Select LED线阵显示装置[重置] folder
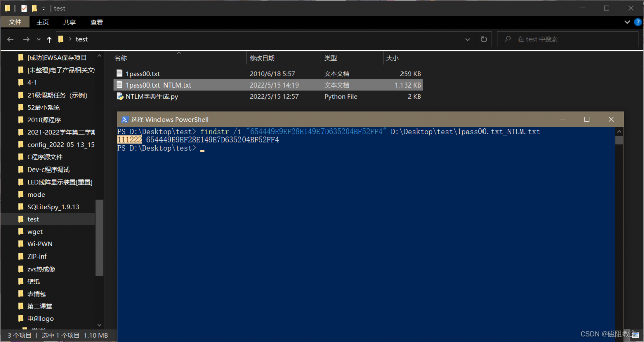 click(x=59, y=182)
